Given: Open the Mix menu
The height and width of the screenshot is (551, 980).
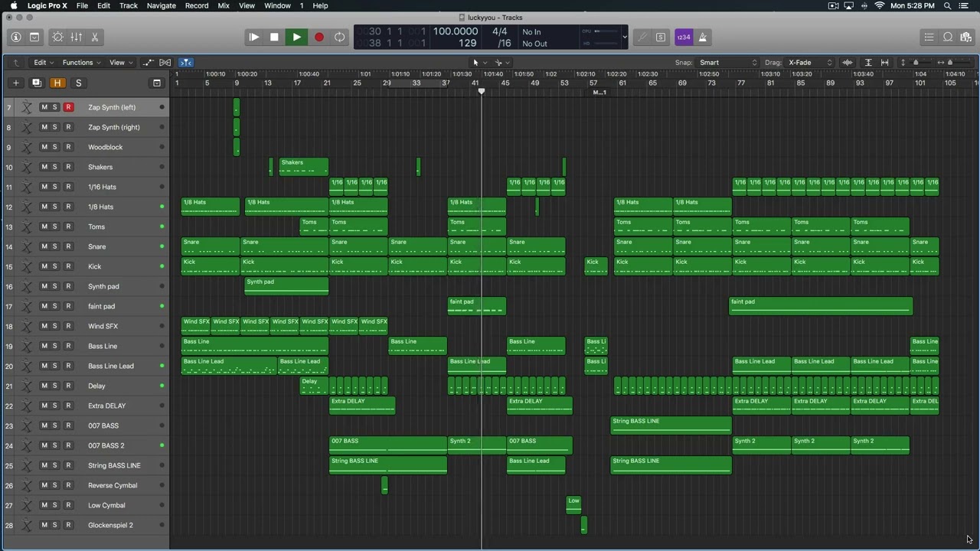Looking at the screenshot, I should click(x=224, y=5).
